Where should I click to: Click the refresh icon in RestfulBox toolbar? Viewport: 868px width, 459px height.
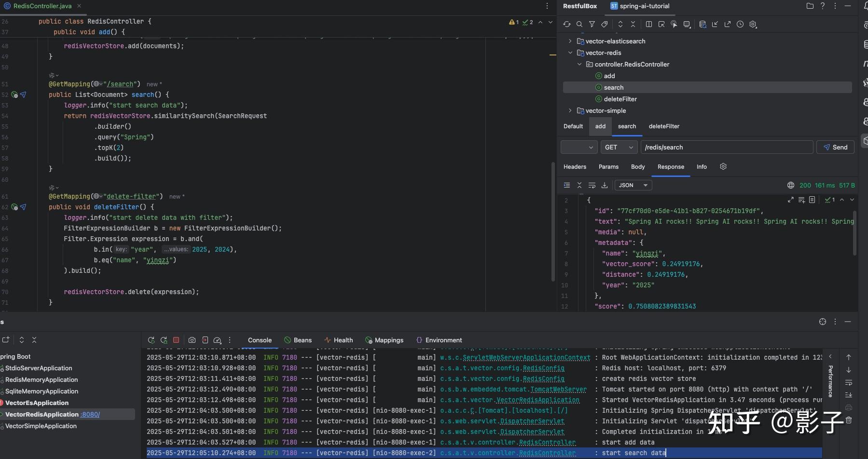point(567,24)
